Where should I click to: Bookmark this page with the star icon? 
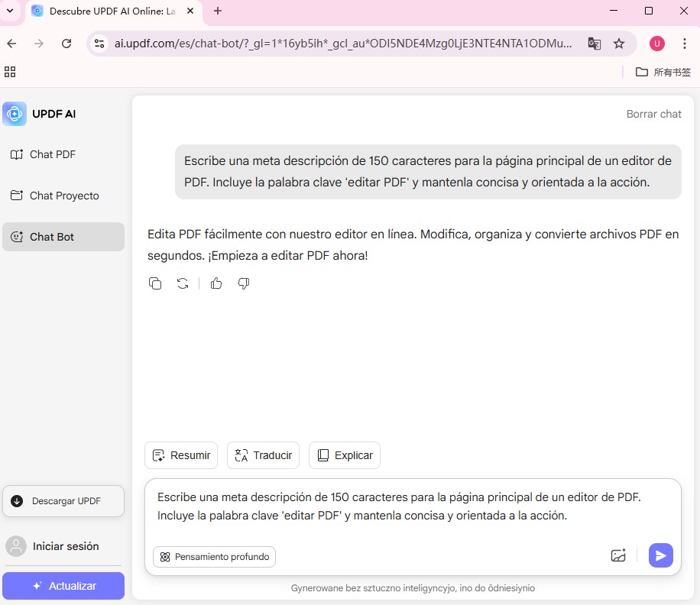click(619, 44)
